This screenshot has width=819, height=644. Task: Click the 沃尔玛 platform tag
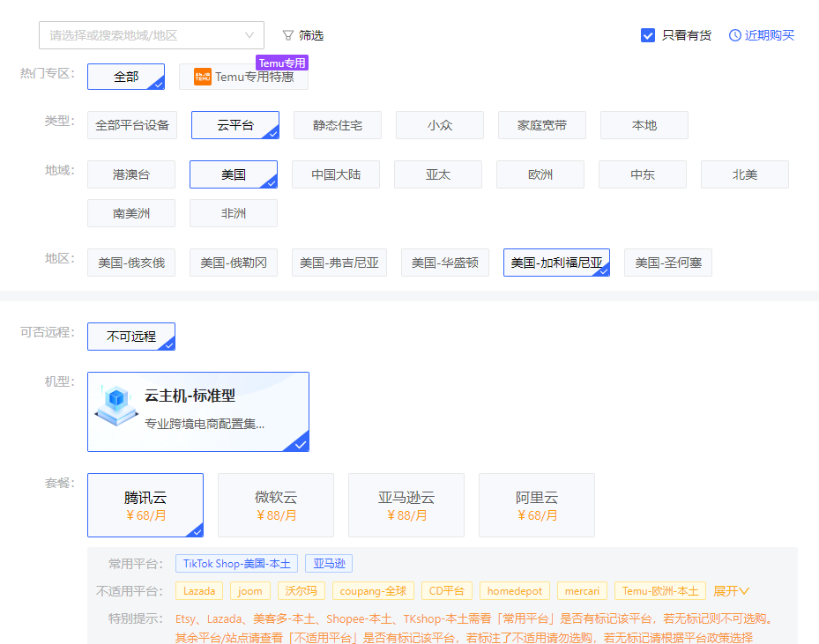click(302, 591)
